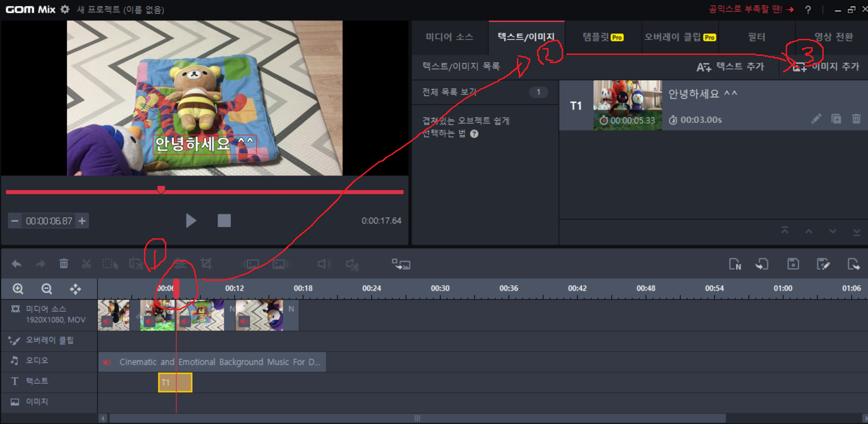Click the save-as icon with the pencil

823,264
